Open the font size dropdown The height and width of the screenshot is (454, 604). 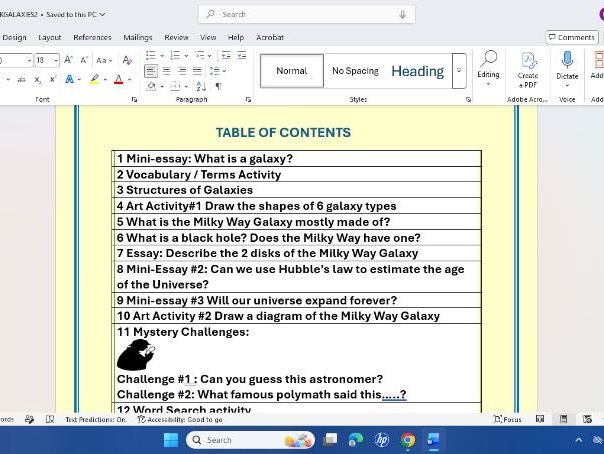[56, 60]
